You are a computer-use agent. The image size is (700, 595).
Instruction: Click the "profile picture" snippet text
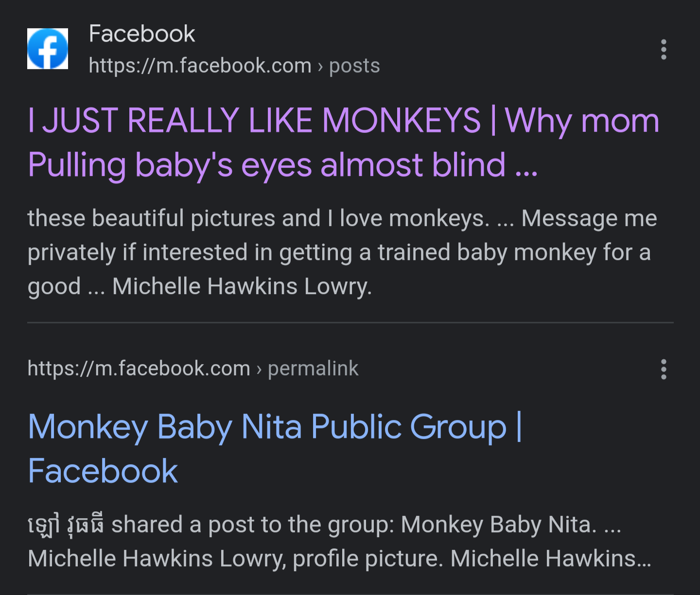(x=367, y=559)
